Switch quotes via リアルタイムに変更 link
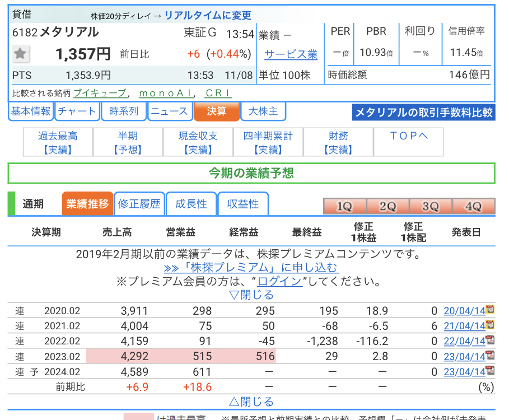The height and width of the screenshot is (420, 509). (208, 15)
